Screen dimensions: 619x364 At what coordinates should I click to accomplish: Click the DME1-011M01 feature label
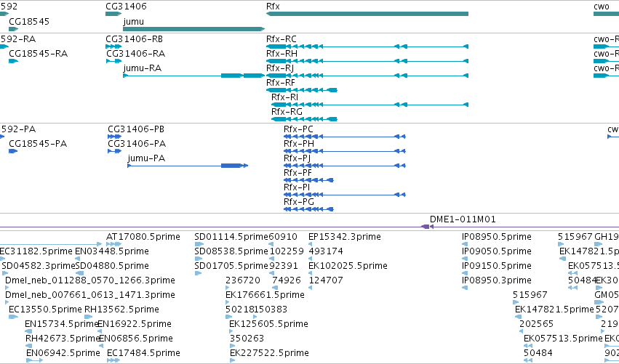[x=463, y=219]
